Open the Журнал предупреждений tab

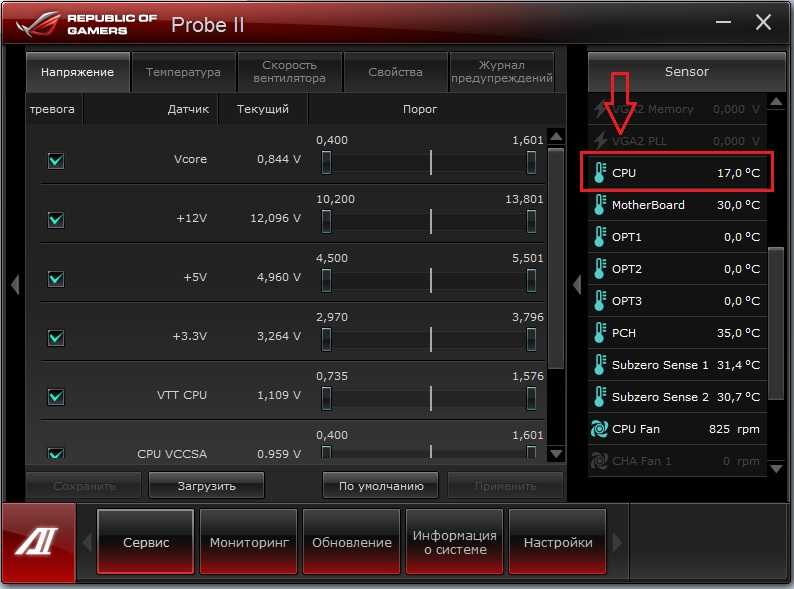click(x=501, y=72)
